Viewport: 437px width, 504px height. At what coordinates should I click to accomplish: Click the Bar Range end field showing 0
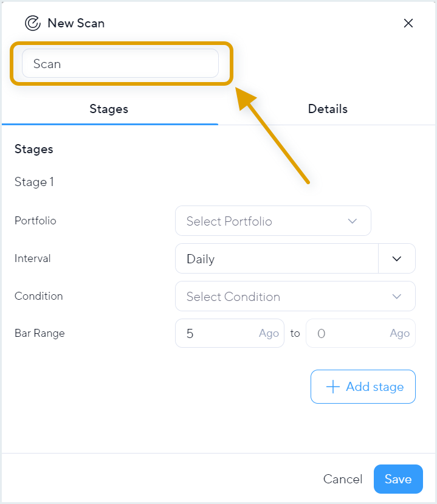tap(360, 333)
